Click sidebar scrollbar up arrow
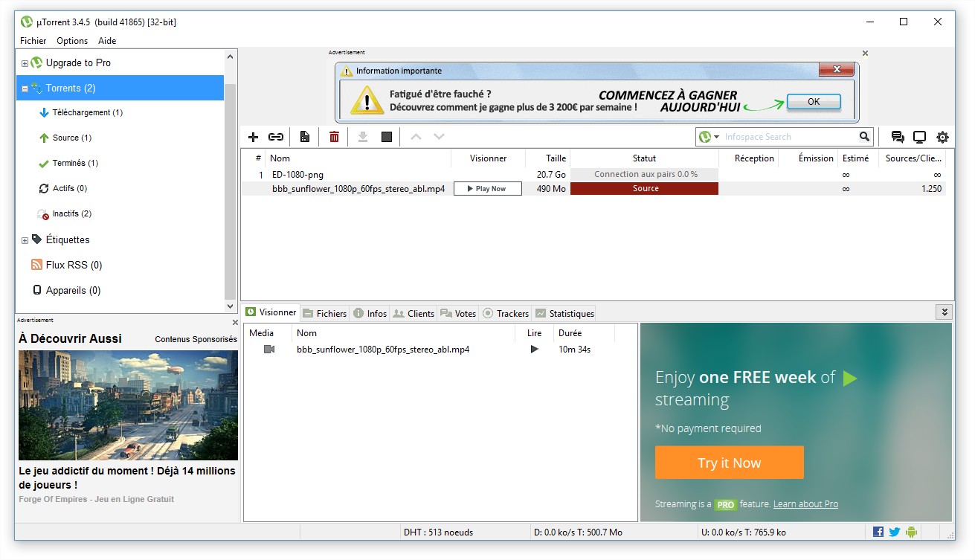The image size is (975, 560). click(230, 57)
